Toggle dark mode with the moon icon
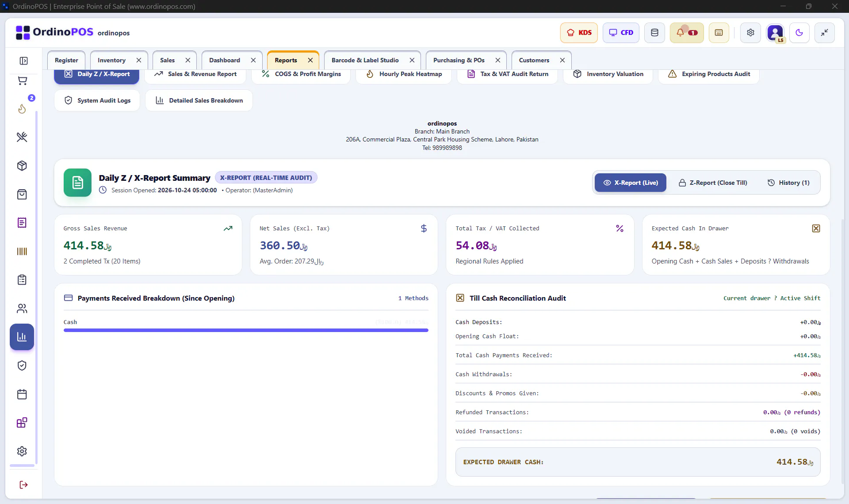Viewport: 849px width, 504px height. (799, 33)
